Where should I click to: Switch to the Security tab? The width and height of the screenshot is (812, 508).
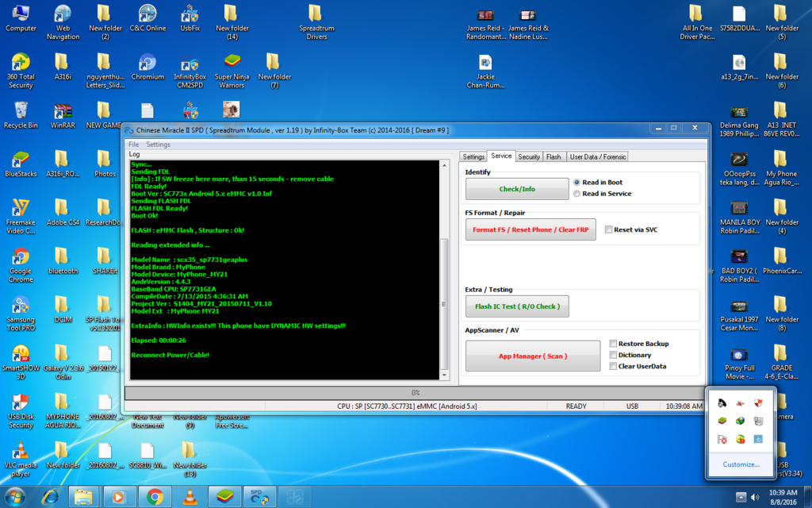[x=529, y=156]
